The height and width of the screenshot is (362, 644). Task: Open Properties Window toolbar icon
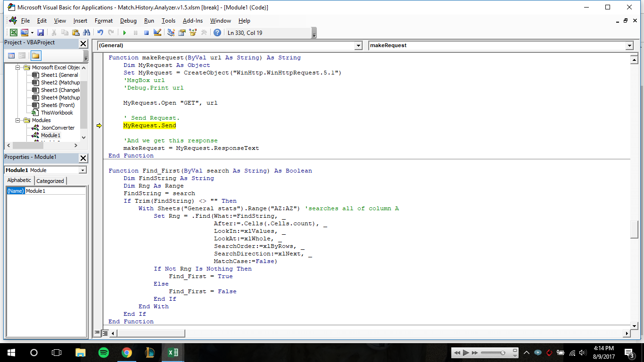click(182, 33)
